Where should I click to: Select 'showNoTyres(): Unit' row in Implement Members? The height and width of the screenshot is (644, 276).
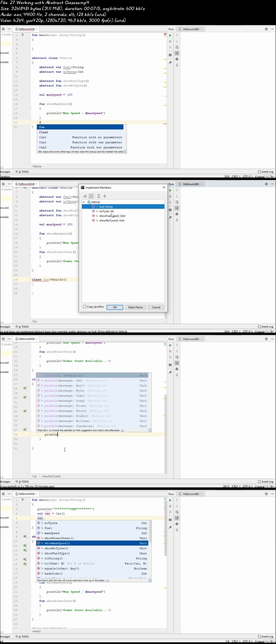click(123, 220)
